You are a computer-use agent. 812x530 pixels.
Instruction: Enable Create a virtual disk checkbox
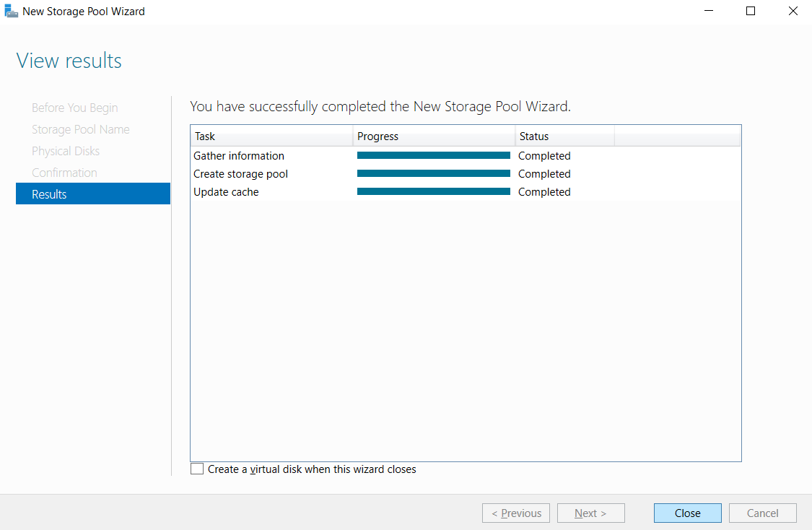point(197,469)
